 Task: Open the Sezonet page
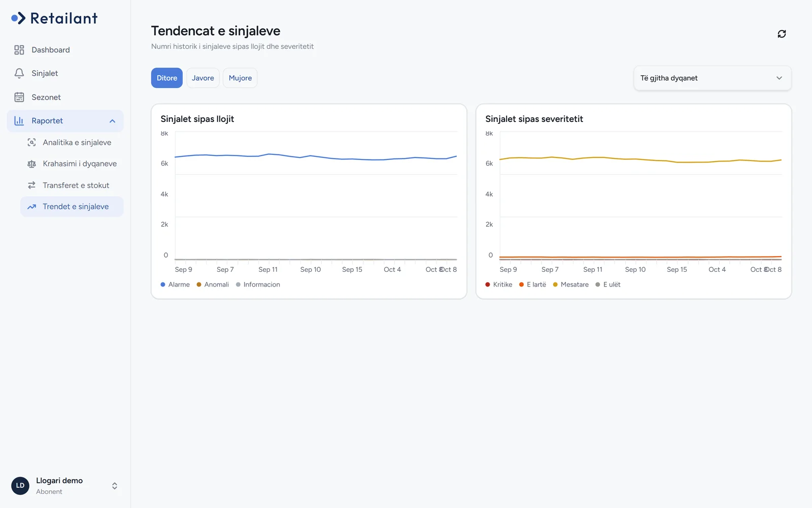65,97
